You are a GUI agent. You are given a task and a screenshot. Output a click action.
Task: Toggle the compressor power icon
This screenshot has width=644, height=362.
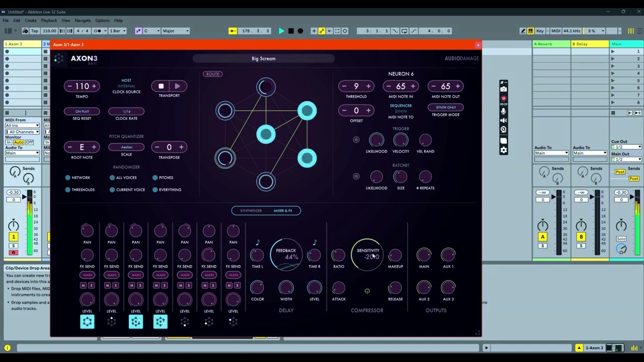[x=367, y=291]
